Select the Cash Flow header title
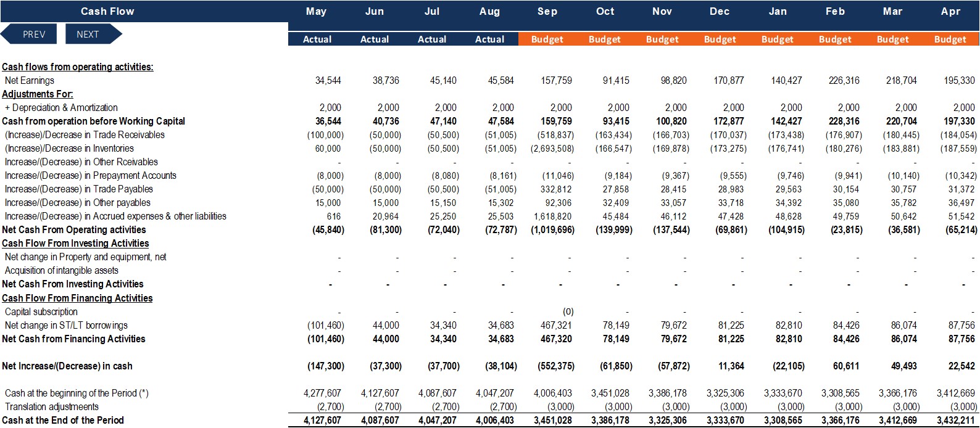Viewport: 980px width, 428px height. [x=107, y=11]
